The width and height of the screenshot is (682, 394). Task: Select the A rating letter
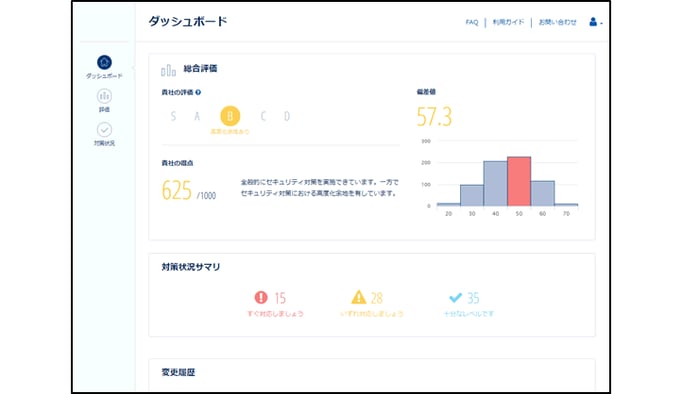coord(197,116)
